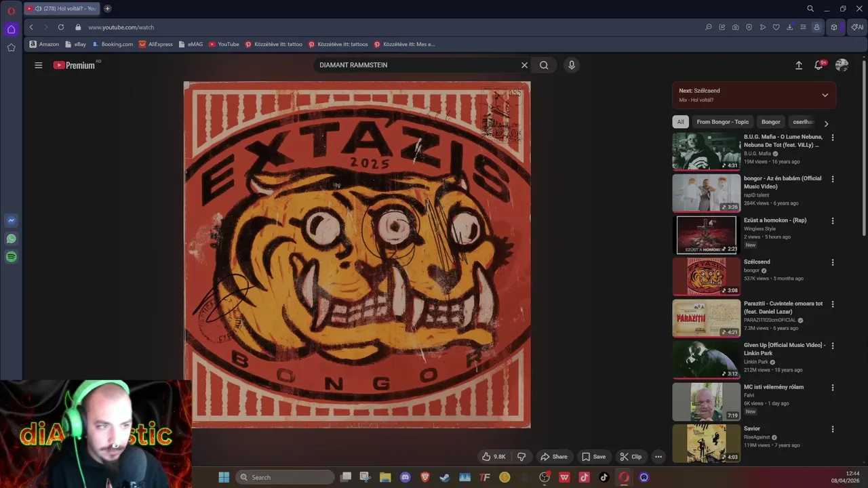The height and width of the screenshot is (488, 868).
Task: Open Given Up [Official Music Video] title
Action: click(x=785, y=349)
